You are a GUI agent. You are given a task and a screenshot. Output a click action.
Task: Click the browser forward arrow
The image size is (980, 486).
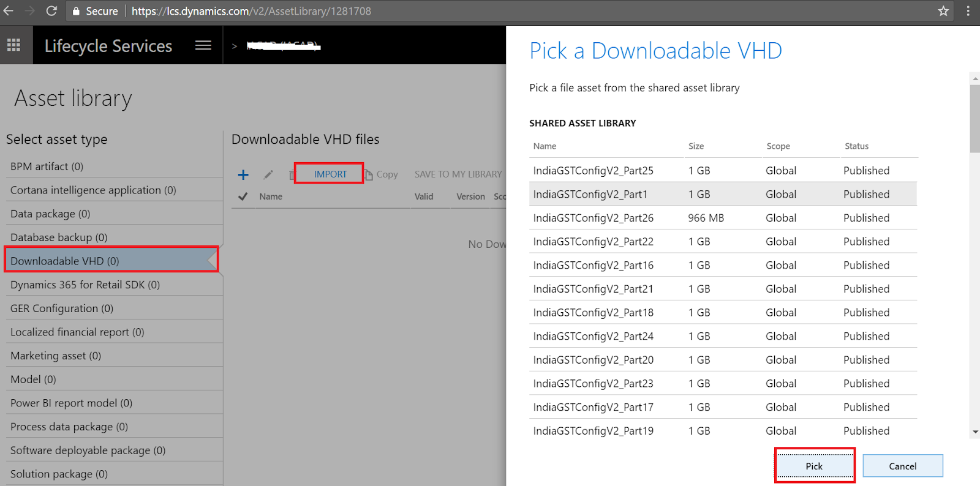(31, 11)
